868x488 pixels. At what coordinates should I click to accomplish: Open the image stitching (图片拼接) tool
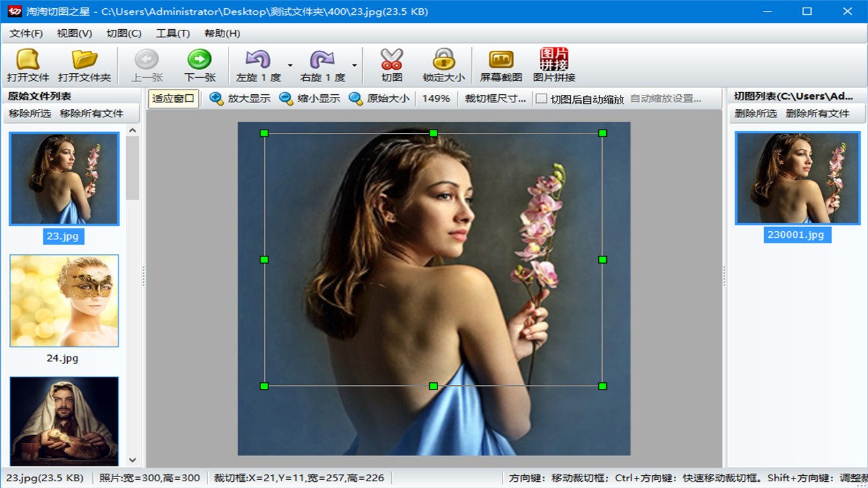[554, 60]
